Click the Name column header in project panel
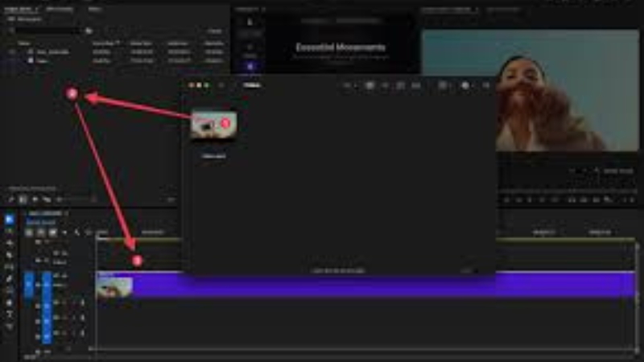The image size is (644, 362). [x=24, y=43]
